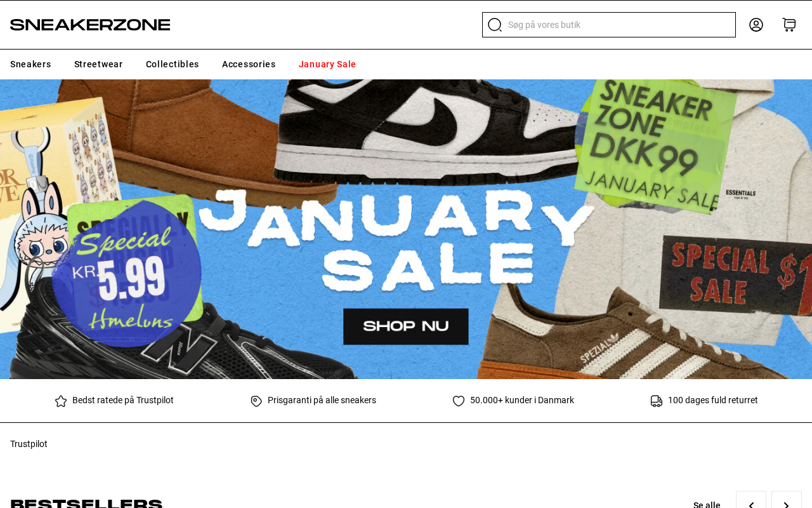Open the user account icon
The height and width of the screenshot is (508, 812).
point(756,25)
